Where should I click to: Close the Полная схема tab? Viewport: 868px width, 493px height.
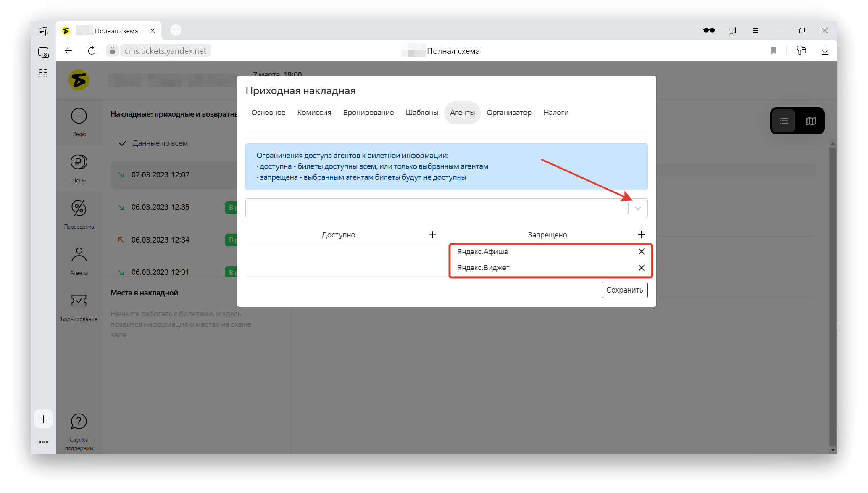[153, 31]
